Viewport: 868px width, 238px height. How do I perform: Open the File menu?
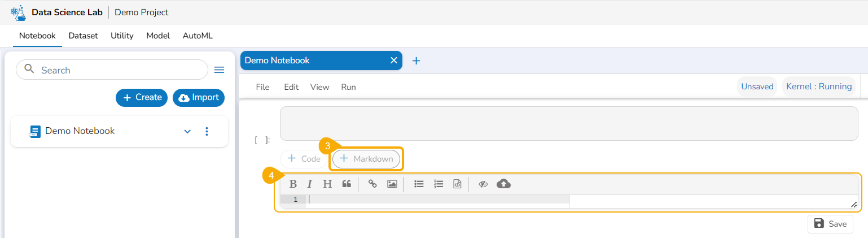(x=262, y=87)
